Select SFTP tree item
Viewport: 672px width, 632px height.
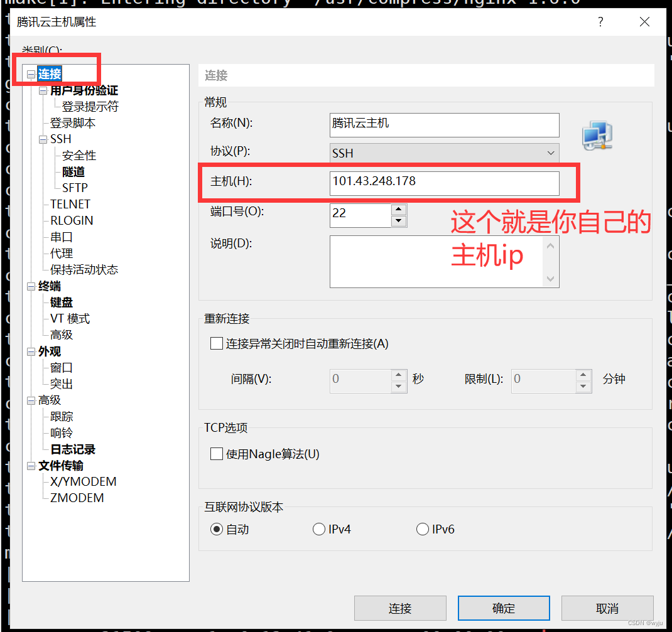[x=75, y=188]
